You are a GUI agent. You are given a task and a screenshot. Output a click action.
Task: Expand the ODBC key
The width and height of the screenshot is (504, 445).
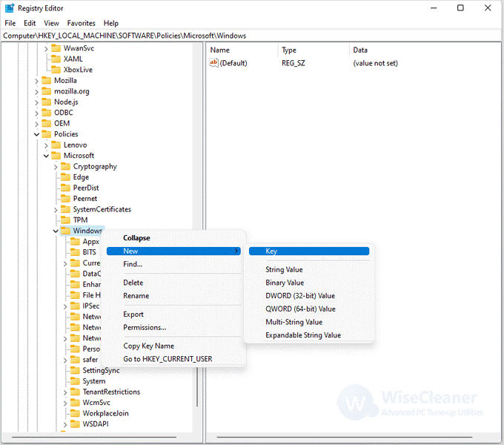[36, 113]
